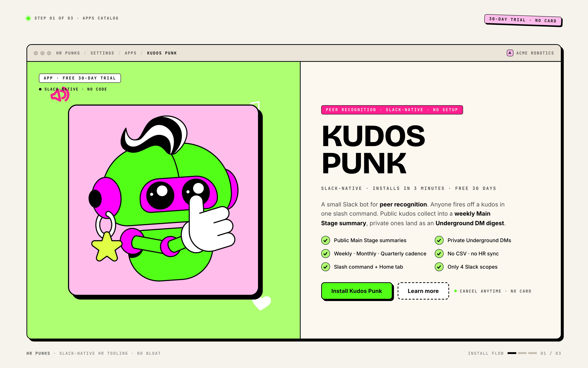Viewport: 588px width, 368px height.
Task: Click the 'SLACK-NATIVE · NO CODE' label
Action: pos(76,89)
